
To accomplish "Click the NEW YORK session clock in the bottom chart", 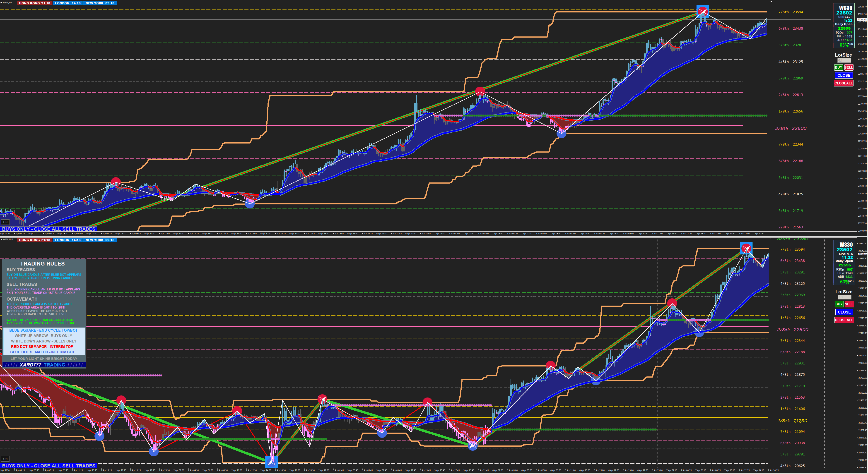I will (x=100, y=240).
